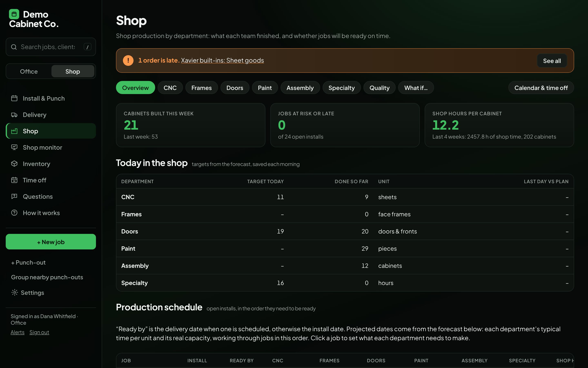
Task: Click the How it works help icon
Action: [x=14, y=213]
